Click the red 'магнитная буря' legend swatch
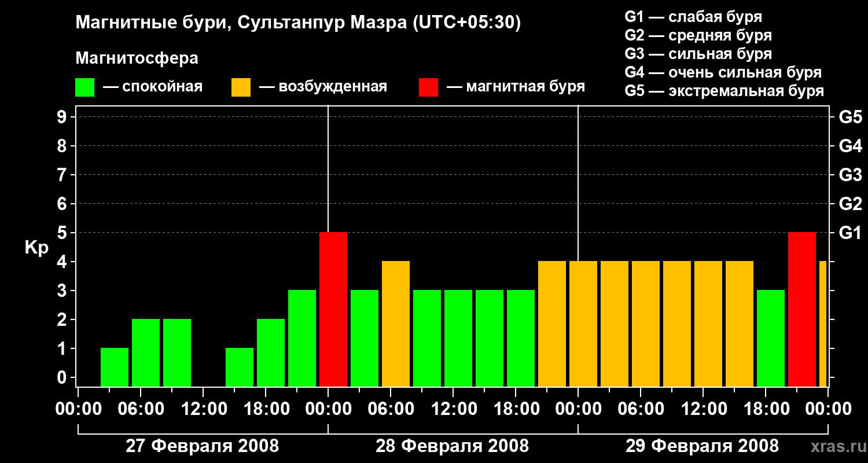Viewport: 868px width, 463px height. 428,87
